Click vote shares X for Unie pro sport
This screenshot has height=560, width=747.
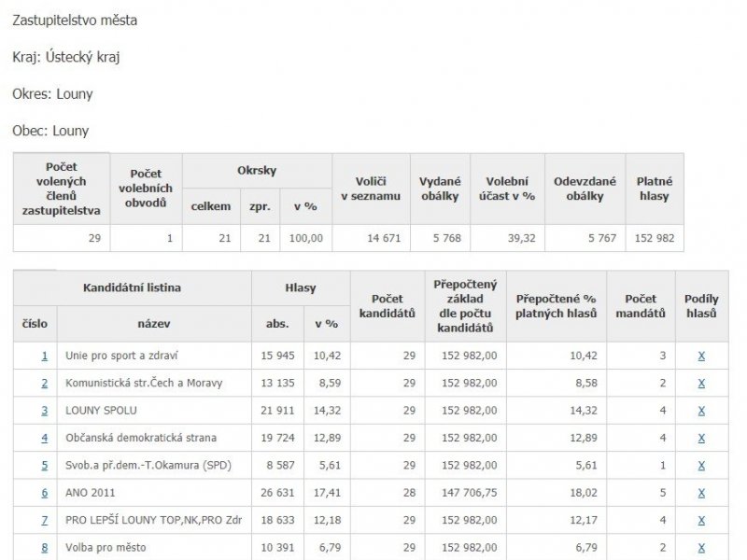pyautogui.click(x=701, y=356)
